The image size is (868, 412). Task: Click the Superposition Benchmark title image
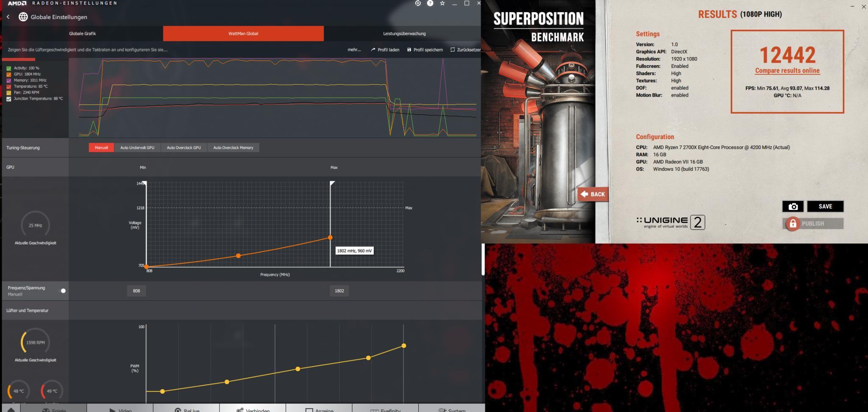(x=538, y=27)
